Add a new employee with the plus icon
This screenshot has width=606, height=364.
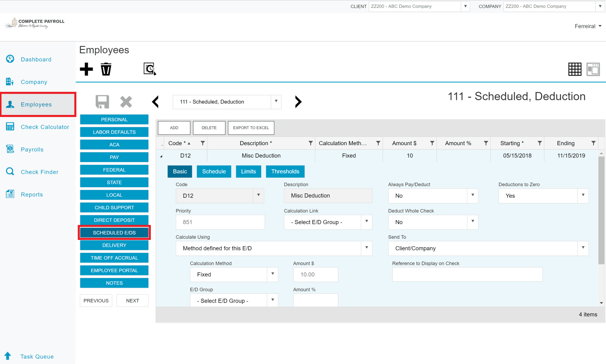click(x=86, y=69)
